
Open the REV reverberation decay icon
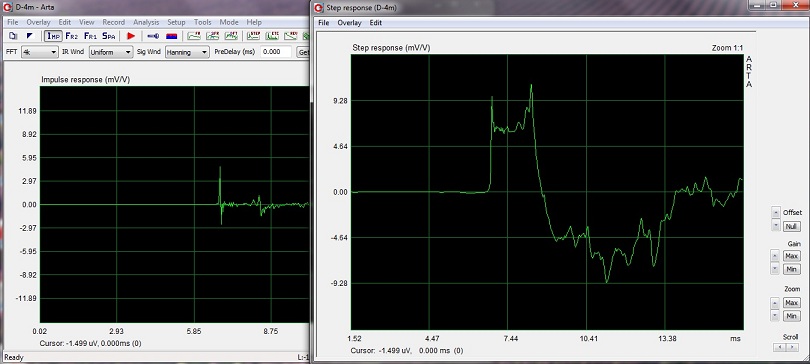point(291,36)
